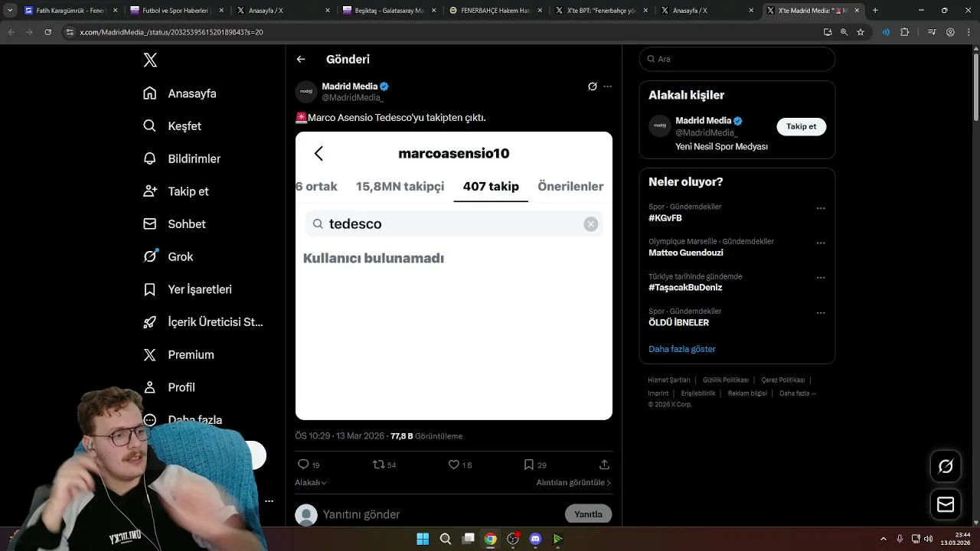Go to Anasayfa in sidebar
980x551 pixels.
pos(180,93)
